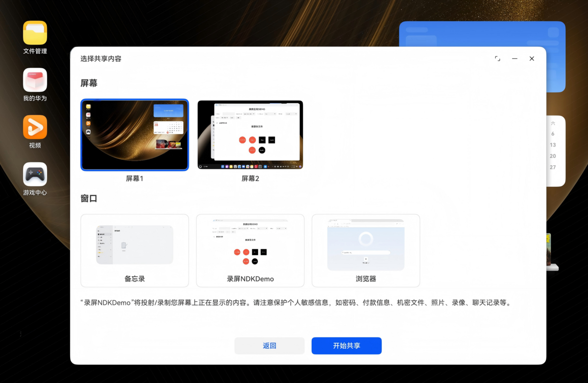This screenshot has width=588, height=383.
Task: Choose date 27 in the calendar widget
Action: pos(553,168)
